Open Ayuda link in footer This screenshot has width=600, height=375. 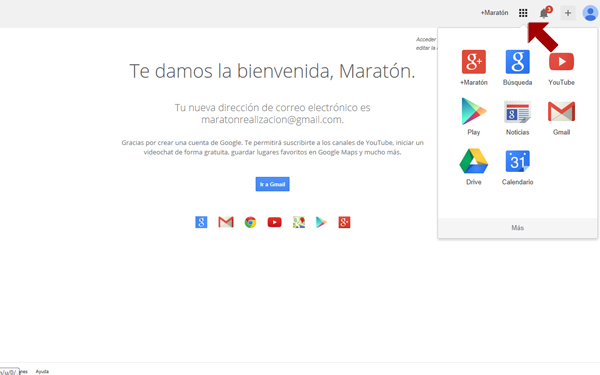(42, 372)
